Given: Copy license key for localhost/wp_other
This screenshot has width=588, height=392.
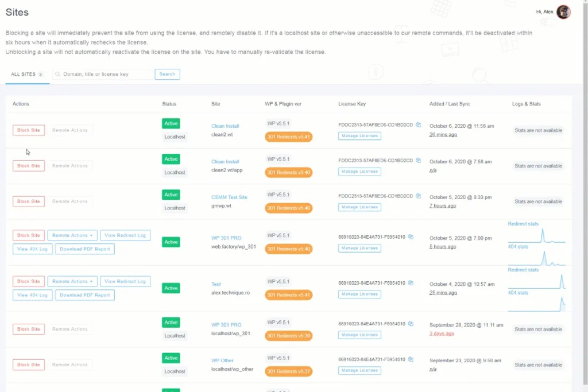Looking at the screenshot, I should 411,360.
